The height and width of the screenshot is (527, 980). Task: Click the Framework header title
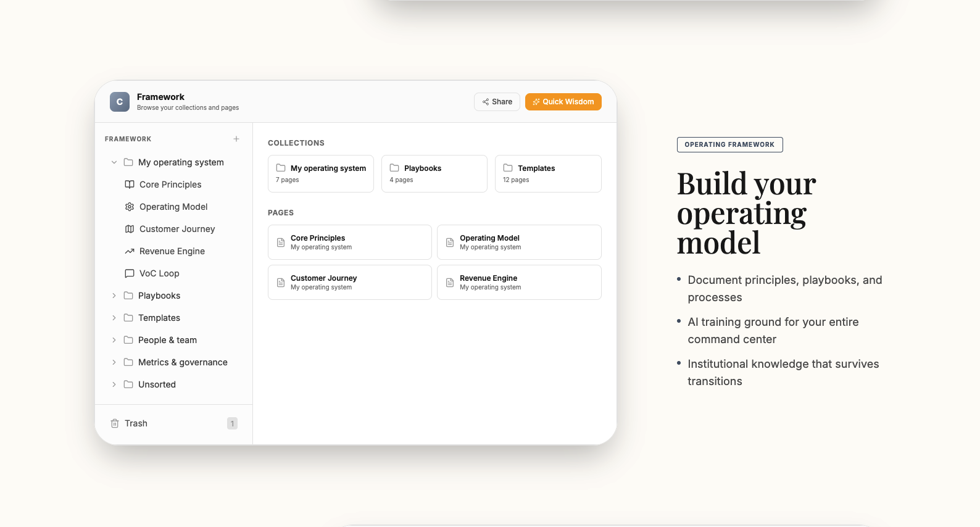click(160, 97)
